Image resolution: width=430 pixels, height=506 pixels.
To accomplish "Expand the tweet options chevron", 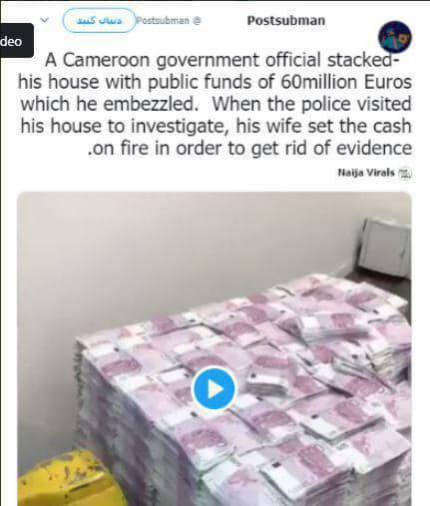I will (x=44, y=20).
